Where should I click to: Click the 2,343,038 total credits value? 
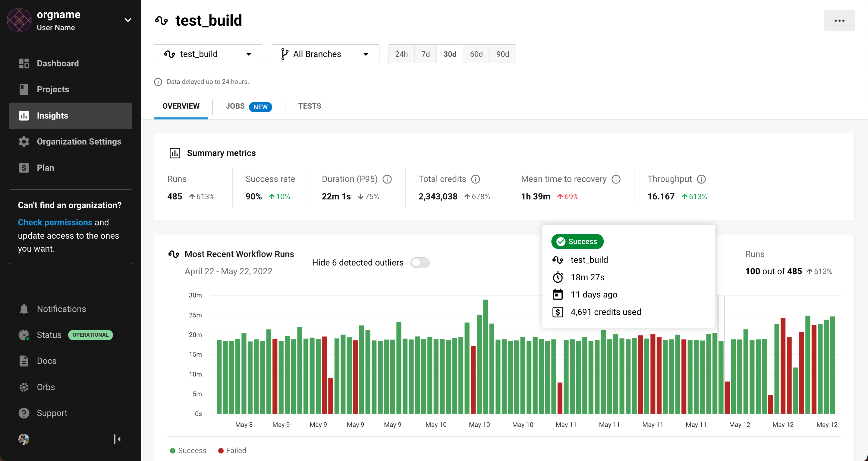point(438,197)
